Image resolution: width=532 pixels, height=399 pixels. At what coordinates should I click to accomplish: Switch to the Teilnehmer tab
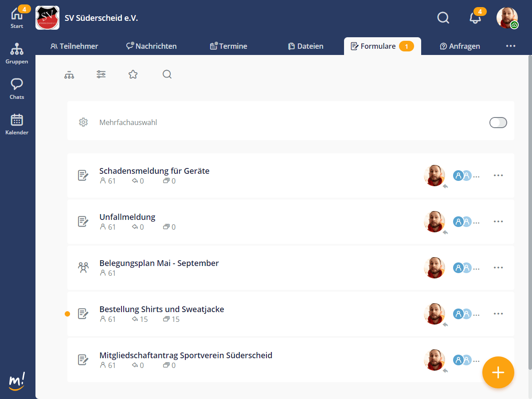click(74, 46)
